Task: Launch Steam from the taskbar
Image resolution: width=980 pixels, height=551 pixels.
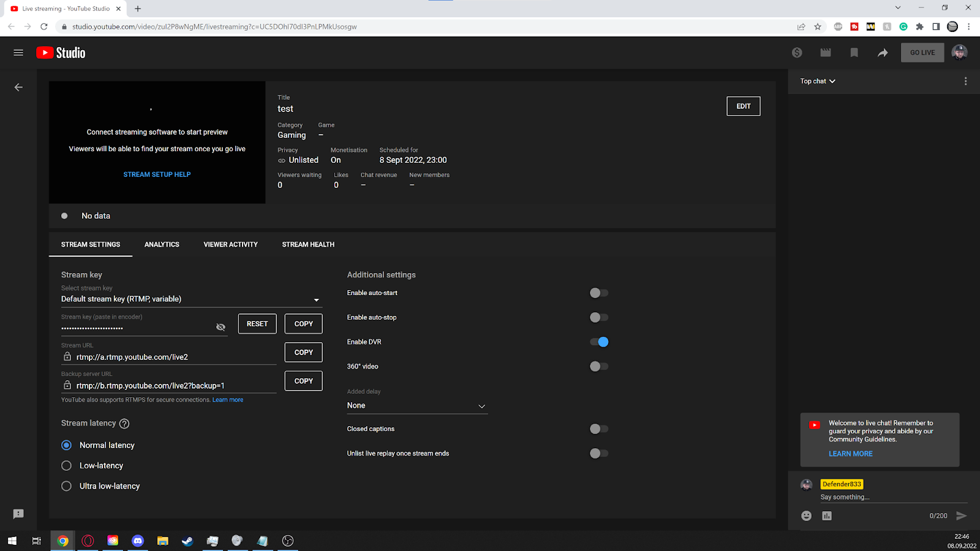Action: 187,541
